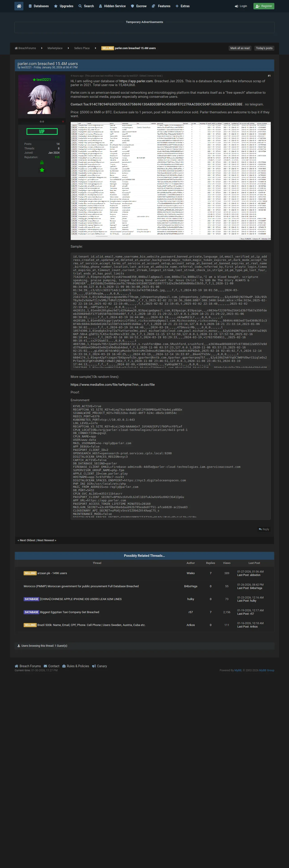The width and height of the screenshot is (289, 868).
Task: Expand the Extras menu
Action: [182, 6]
